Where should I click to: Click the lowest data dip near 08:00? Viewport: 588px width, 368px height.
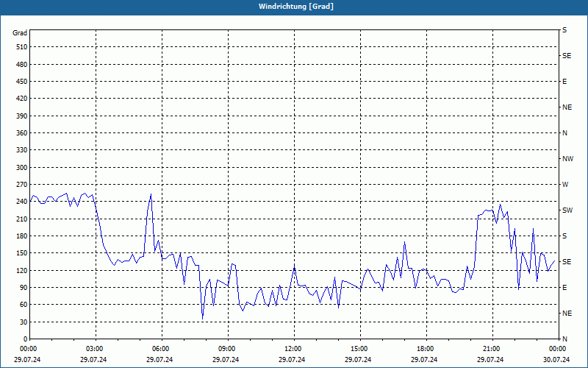tap(203, 318)
